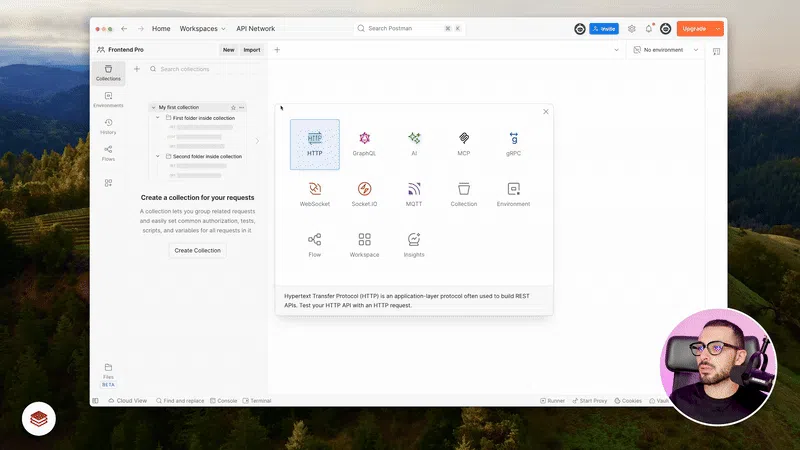
Task: Open the History sidebar tab
Action: [x=108, y=127]
